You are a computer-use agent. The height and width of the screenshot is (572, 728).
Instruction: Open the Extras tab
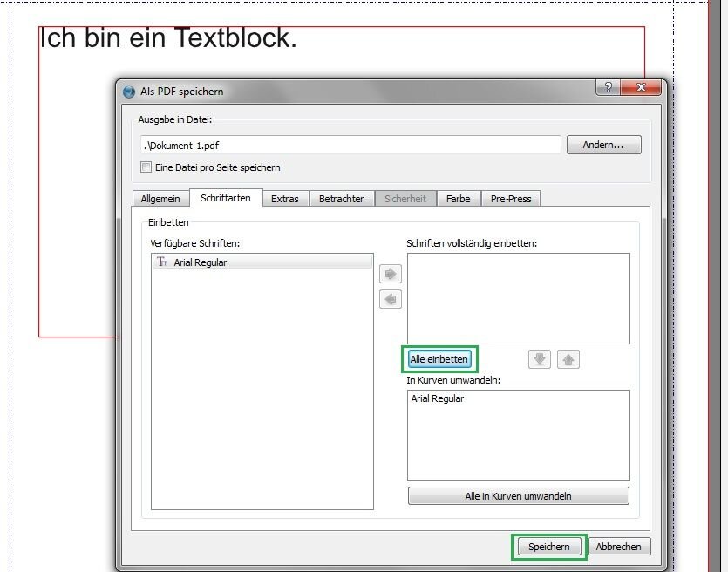(284, 199)
